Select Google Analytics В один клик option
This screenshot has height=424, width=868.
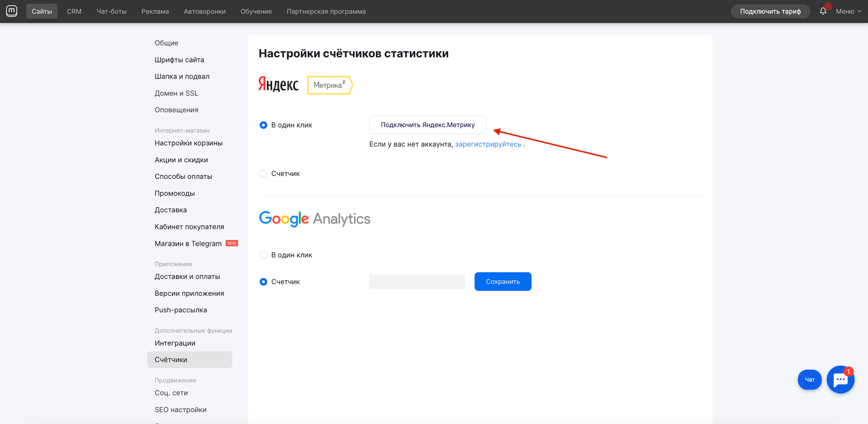264,255
